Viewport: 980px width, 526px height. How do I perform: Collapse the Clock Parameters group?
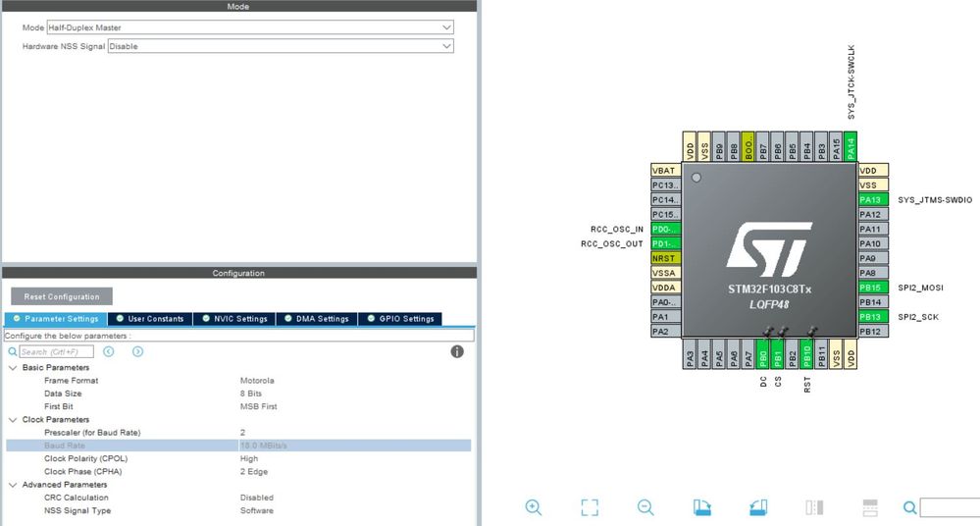13,420
